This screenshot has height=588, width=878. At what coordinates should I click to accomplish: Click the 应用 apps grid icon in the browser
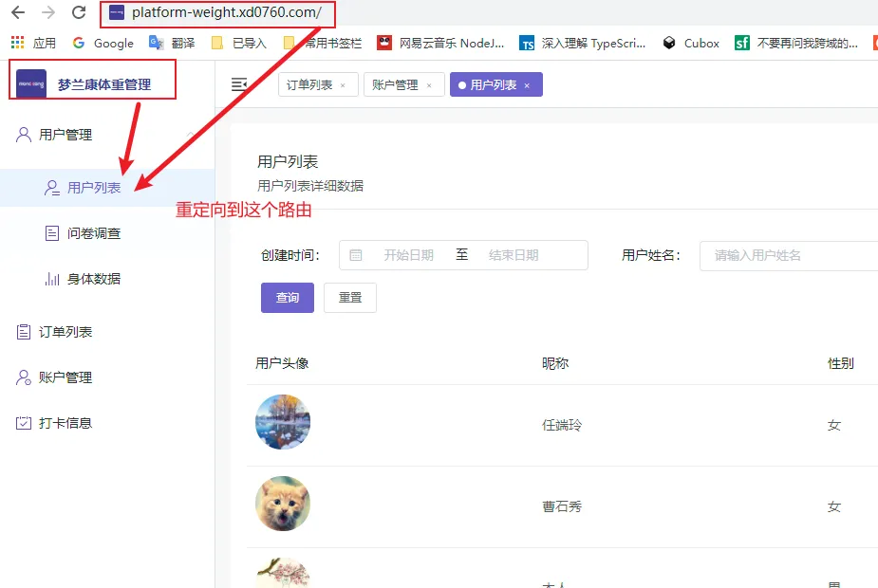pos(16,43)
